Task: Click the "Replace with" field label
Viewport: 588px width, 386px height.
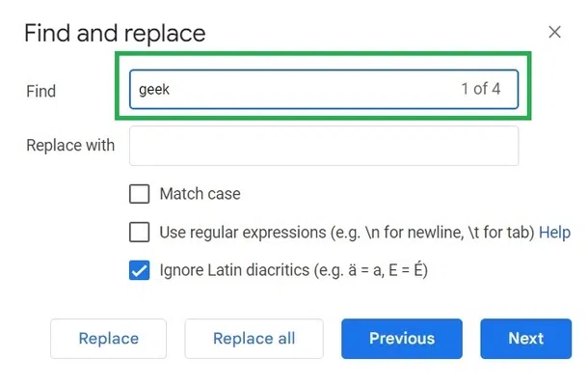Action: click(x=70, y=146)
